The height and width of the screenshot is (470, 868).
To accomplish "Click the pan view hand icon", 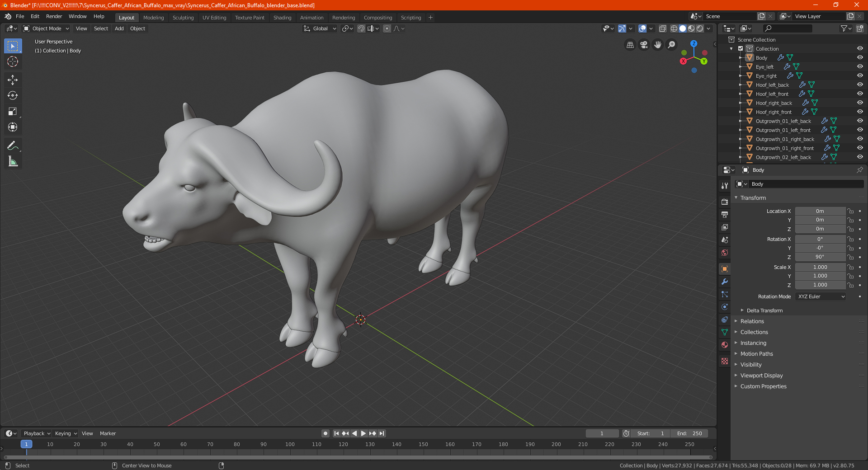I will pos(658,45).
